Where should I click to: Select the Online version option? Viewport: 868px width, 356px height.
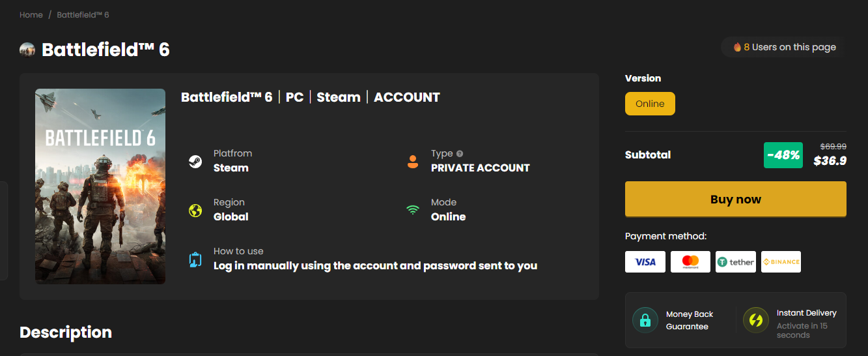click(x=650, y=104)
